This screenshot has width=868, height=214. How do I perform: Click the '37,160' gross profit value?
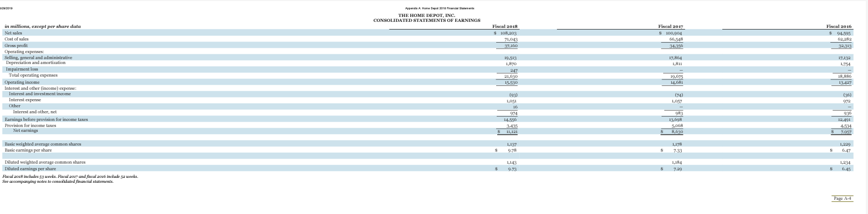(510, 46)
